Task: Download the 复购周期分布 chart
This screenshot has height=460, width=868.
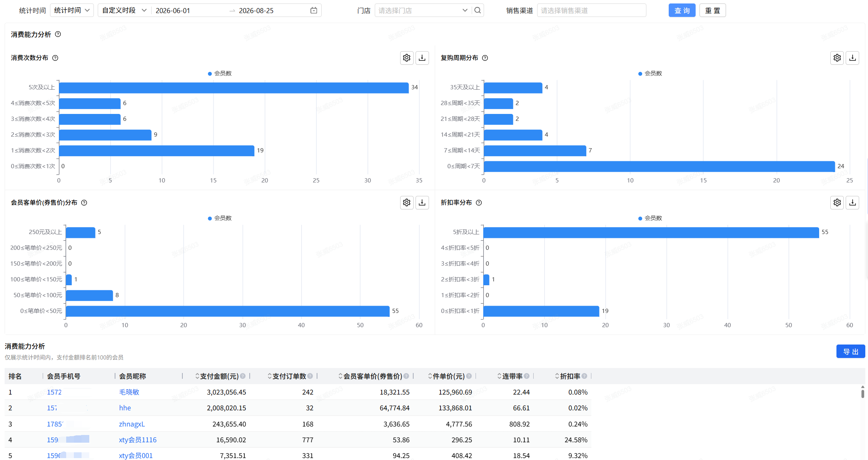Action: click(x=853, y=58)
